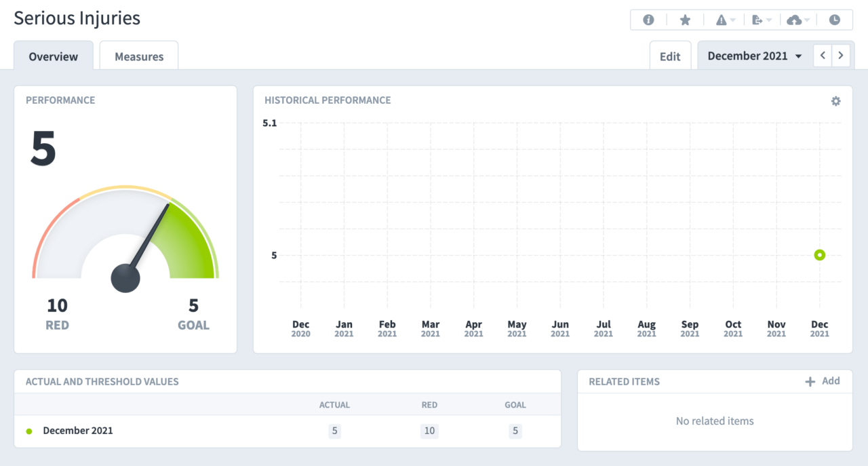Image resolution: width=868 pixels, height=466 pixels.
Task: Switch to the Measures tab
Action: click(x=138, y=56)
